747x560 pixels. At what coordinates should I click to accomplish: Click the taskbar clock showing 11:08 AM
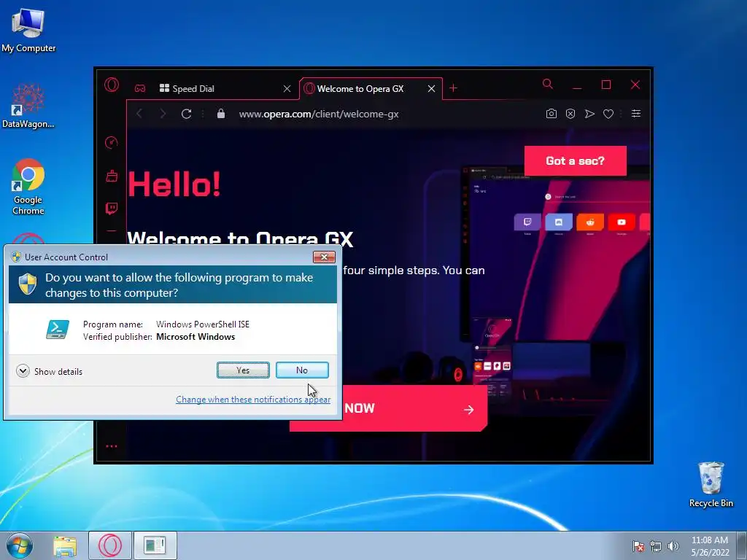click(x=710, y=546)
